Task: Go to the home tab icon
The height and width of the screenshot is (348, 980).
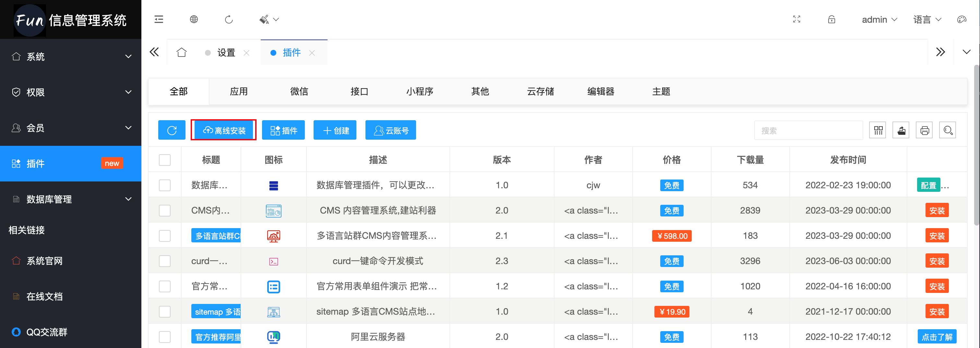Action: [182, 52]
